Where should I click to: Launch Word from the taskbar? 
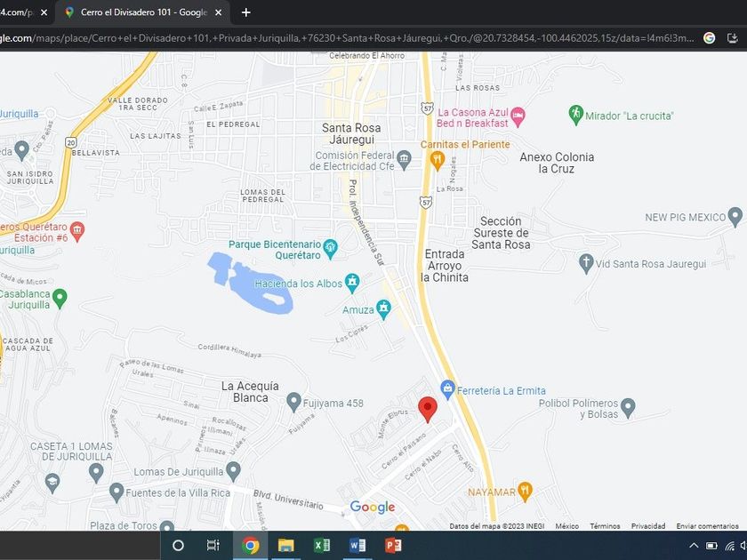[357, 545]
